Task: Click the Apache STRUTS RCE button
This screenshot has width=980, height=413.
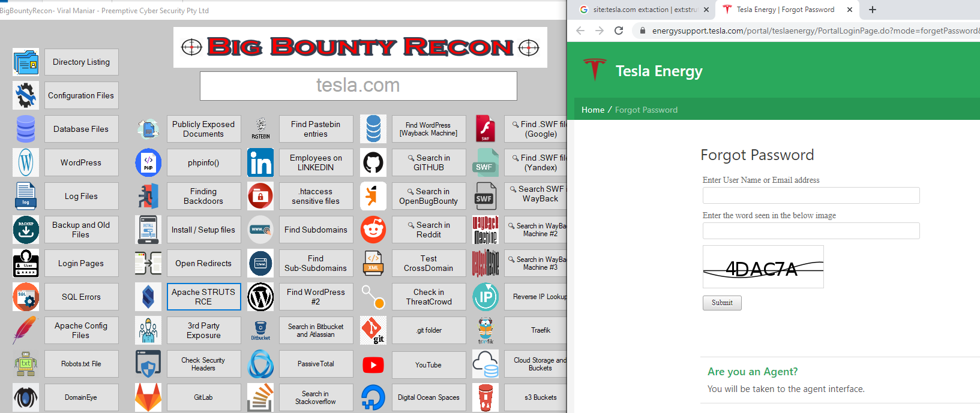Action: (x=203, y=297)
